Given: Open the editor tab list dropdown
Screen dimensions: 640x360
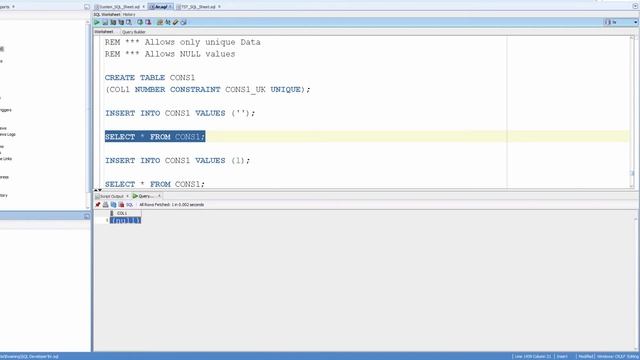Looking at the screenshot, I should click(636, 6).
